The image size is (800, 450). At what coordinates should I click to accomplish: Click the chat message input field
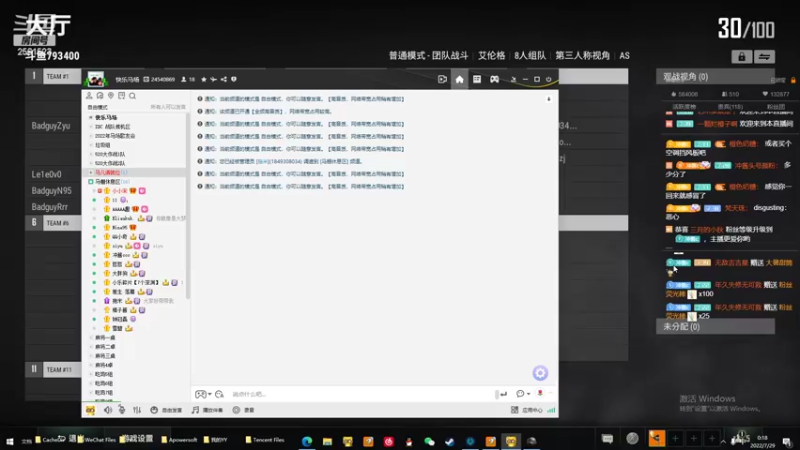click(x=360, y=394)
